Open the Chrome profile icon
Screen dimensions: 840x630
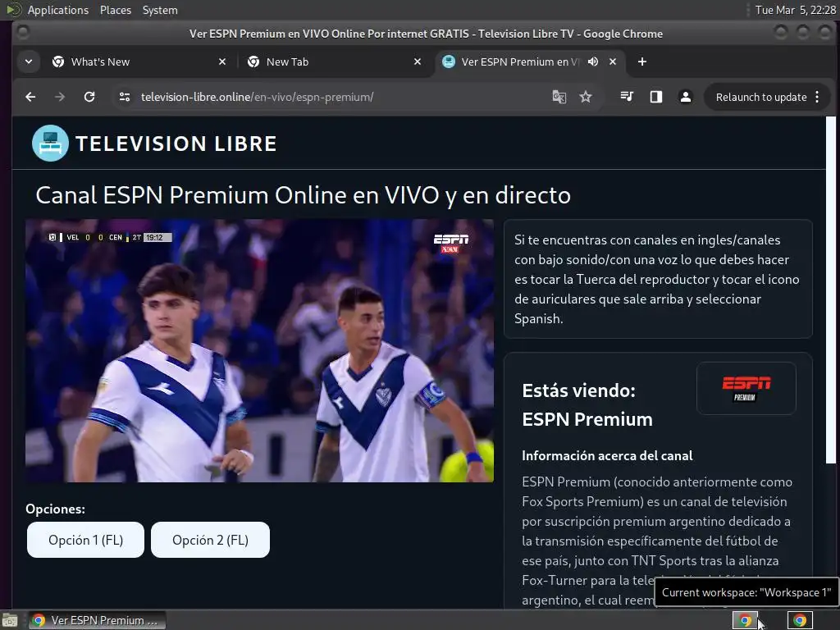coord(685,97)
